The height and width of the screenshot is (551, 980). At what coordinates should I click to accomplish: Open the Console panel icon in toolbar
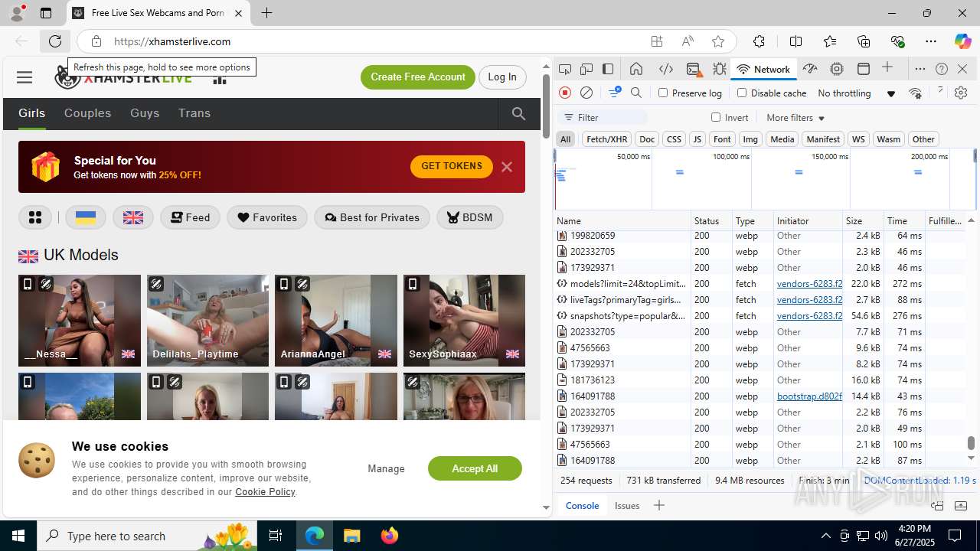tap(693, 69)
